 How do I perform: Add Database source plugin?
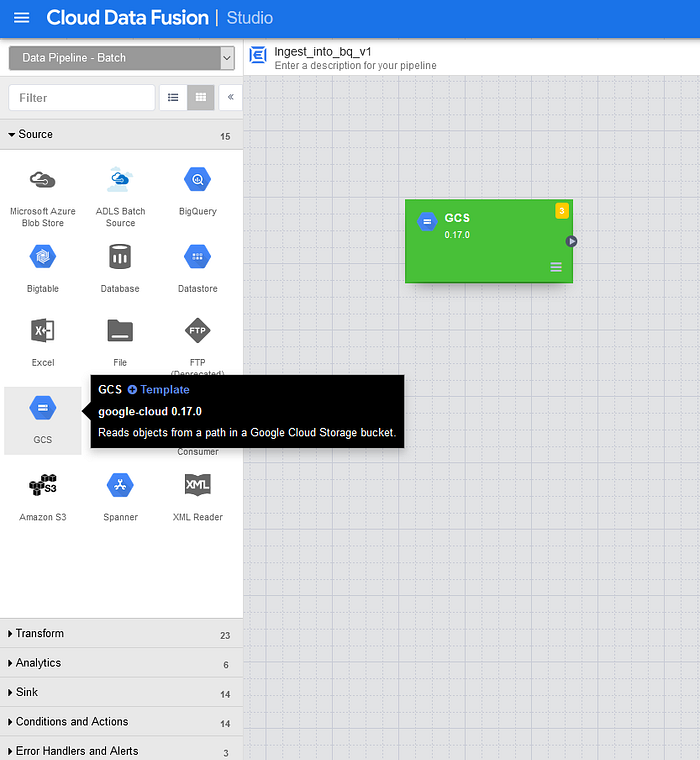click(x=120, y=269)
